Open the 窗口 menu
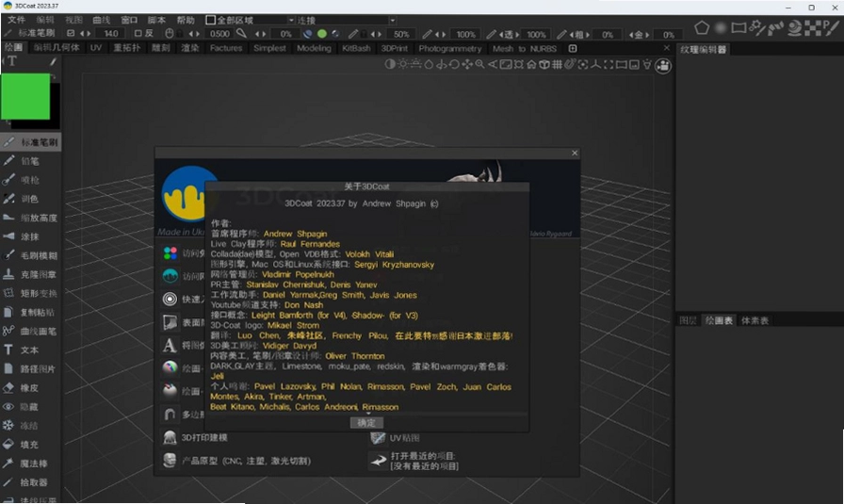 (129, 20)
